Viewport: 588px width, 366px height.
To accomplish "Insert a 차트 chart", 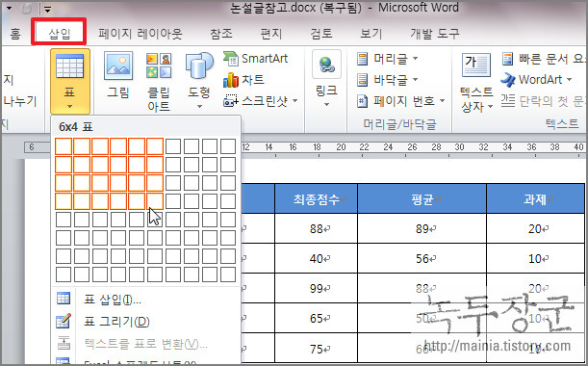I will point(243,80).
